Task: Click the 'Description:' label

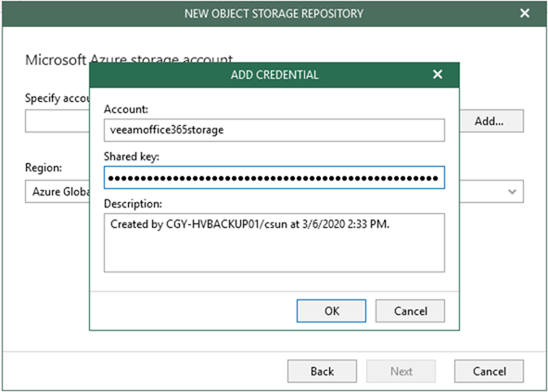Action: (134, 204)
